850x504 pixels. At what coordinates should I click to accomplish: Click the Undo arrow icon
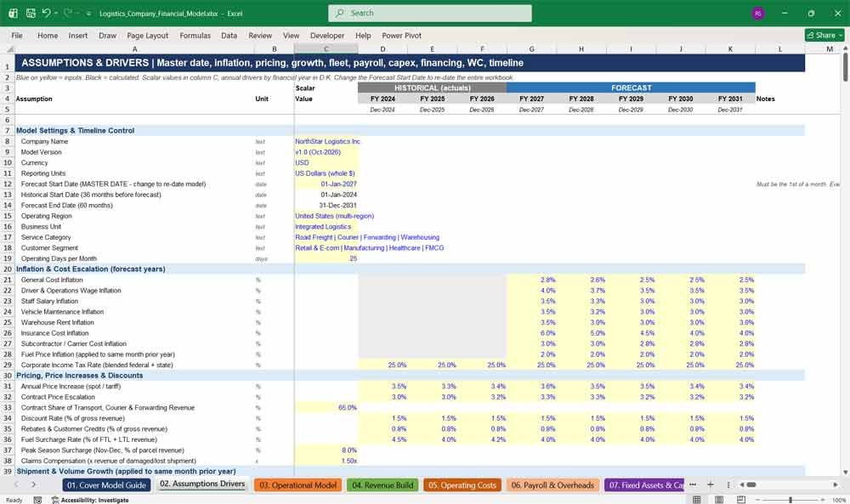[47, 13]
